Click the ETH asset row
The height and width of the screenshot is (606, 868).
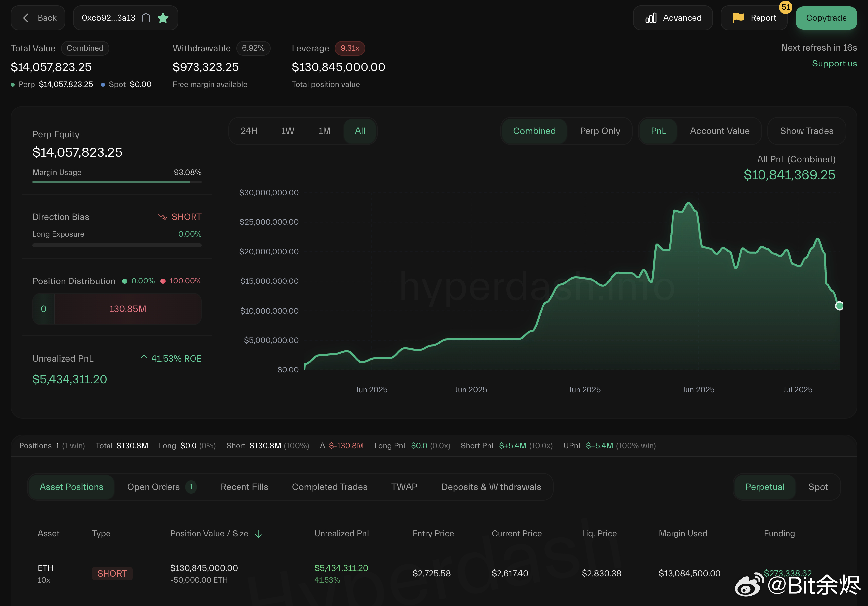[434, 574]
